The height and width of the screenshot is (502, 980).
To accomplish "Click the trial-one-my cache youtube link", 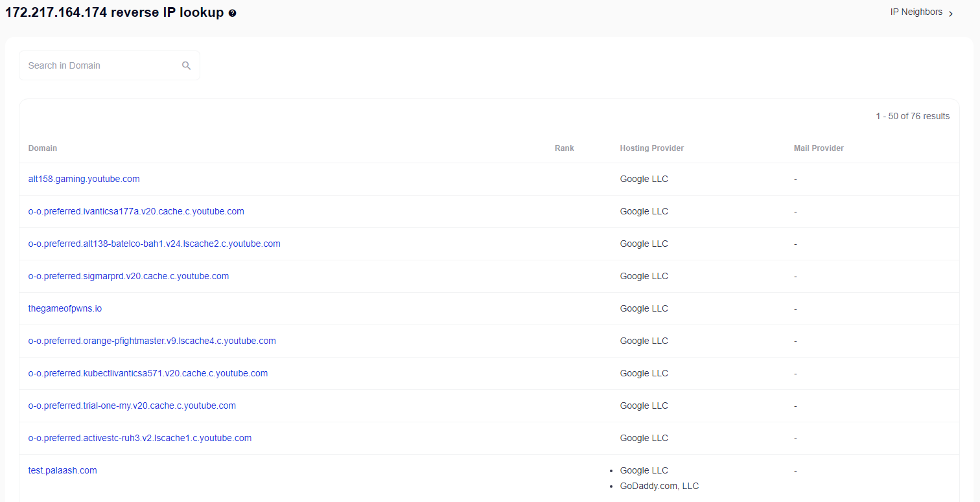I will click(x=132, y=405).
